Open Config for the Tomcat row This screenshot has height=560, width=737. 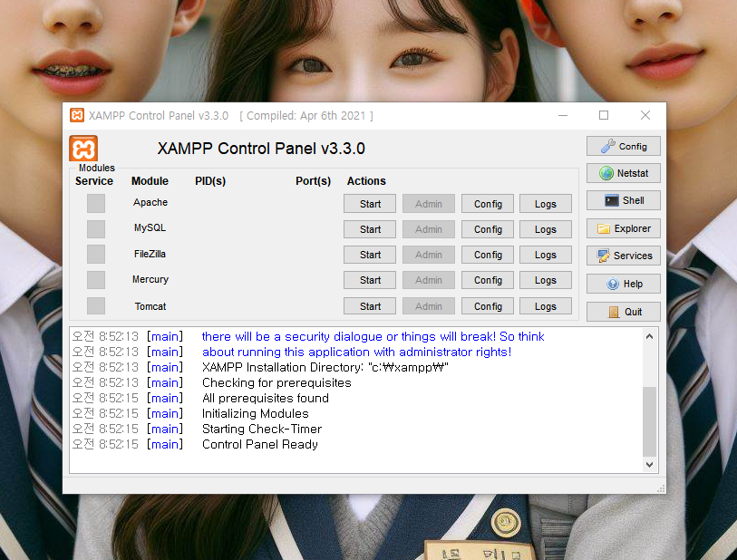(488, 306)
